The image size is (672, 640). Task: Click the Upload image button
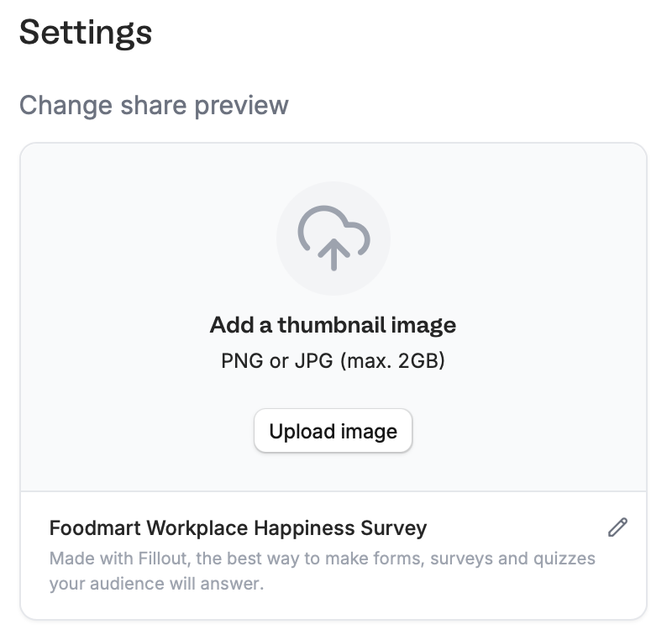[x=333, y=430]
